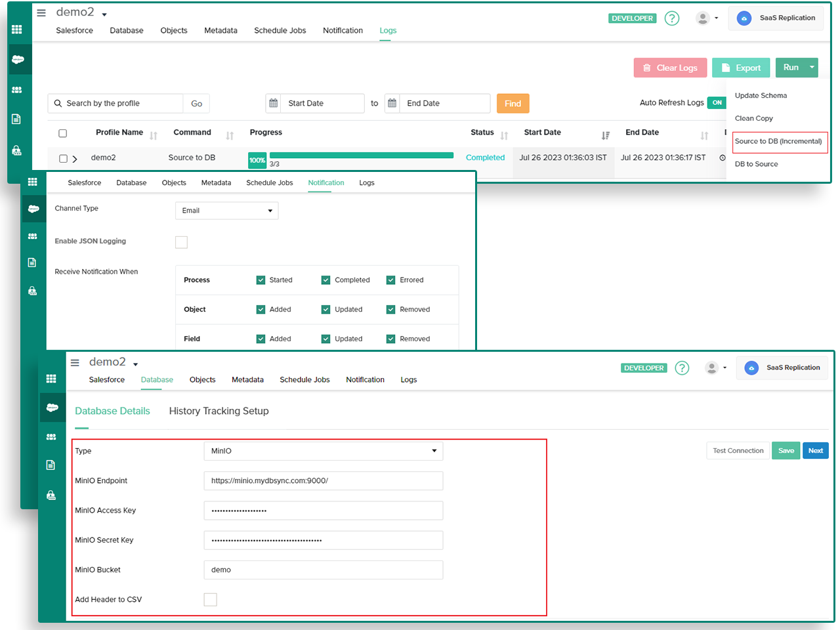Screen dimensions: 840x630
Task: Click End Date calendar icon
Action: [x=392, y=103]
